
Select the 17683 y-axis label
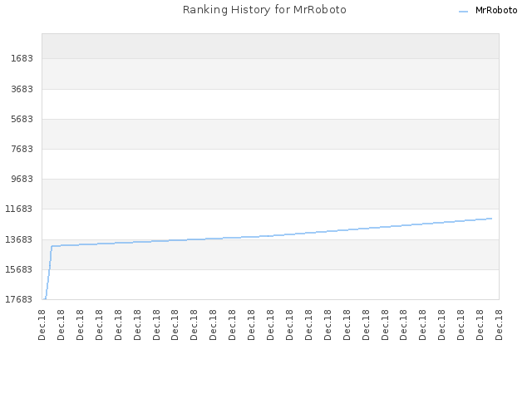click(19, 299)
